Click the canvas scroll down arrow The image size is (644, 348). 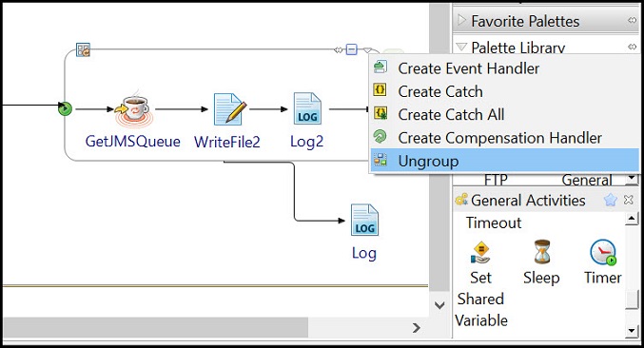coord(439,305)
